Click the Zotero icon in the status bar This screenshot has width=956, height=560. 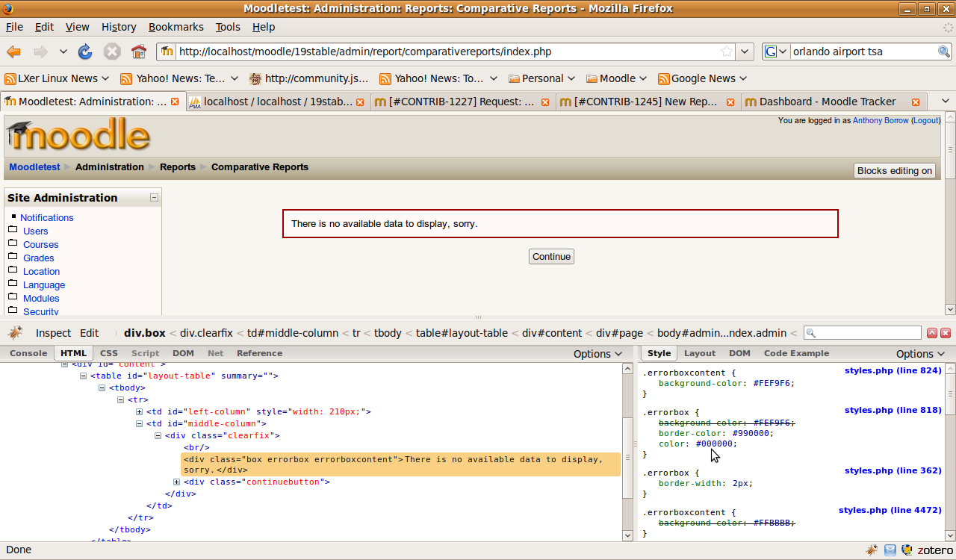pos(934,550)
